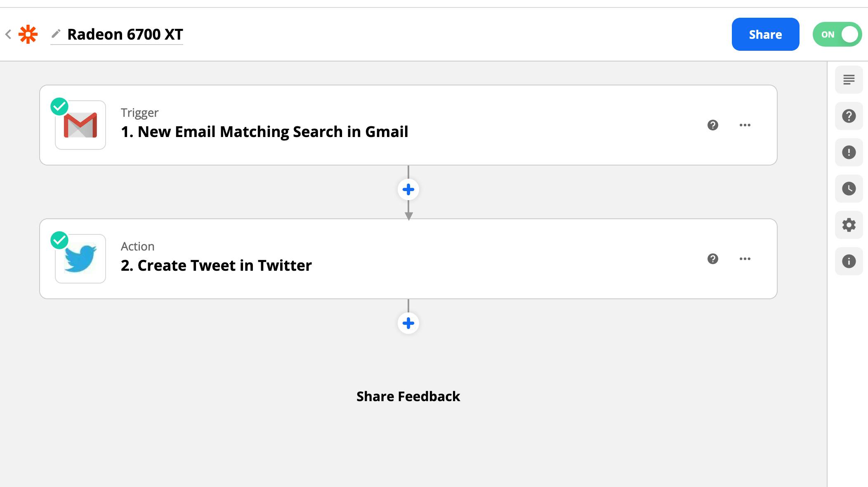Open the sidebar outline lines icon
The width and height of the screenshot is (868, 487).
pos(849,80)
